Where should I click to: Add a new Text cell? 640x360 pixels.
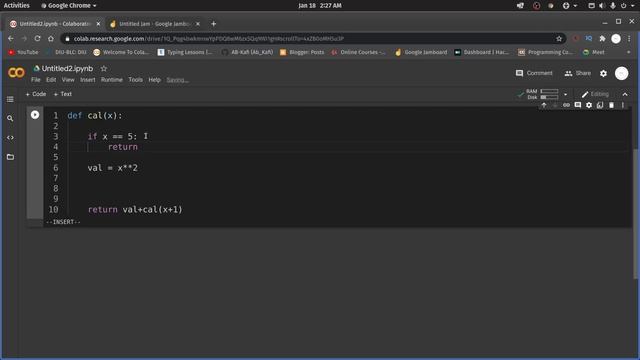(x=63, y=94)
